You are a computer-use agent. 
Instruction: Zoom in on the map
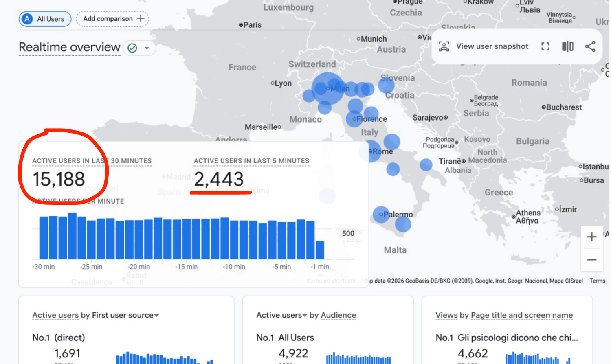(591, 237)
